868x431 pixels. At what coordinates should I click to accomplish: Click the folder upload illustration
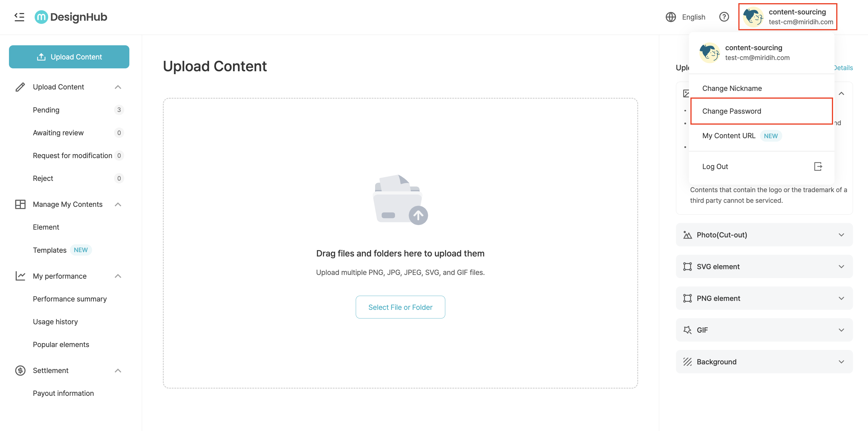pos(400,199)
